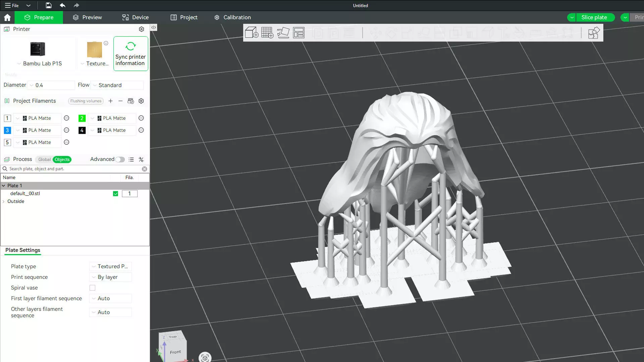644x362 pixels.
Task: Click the Slice plate button
Action: point(594,17)
